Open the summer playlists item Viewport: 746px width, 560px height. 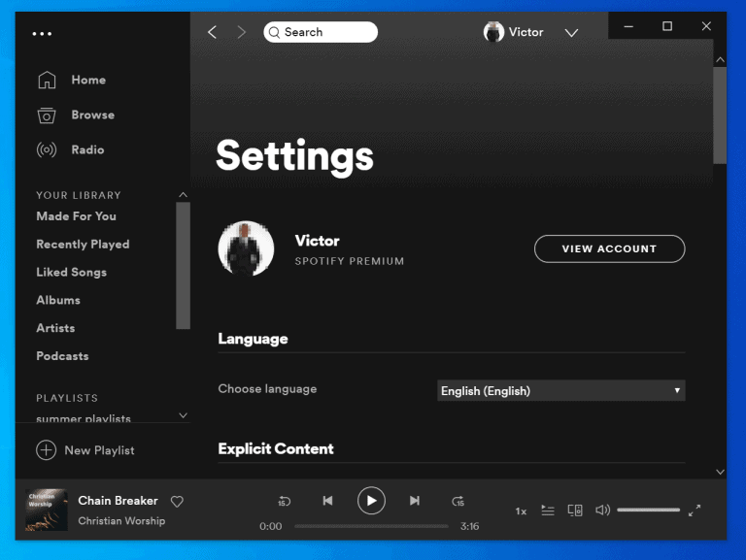tap(84, 418)
